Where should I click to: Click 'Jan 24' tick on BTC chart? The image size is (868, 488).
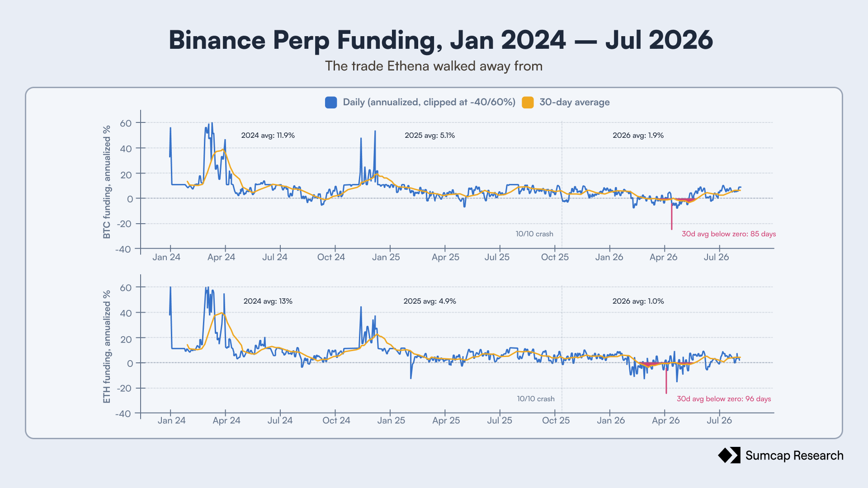point(166,257)
